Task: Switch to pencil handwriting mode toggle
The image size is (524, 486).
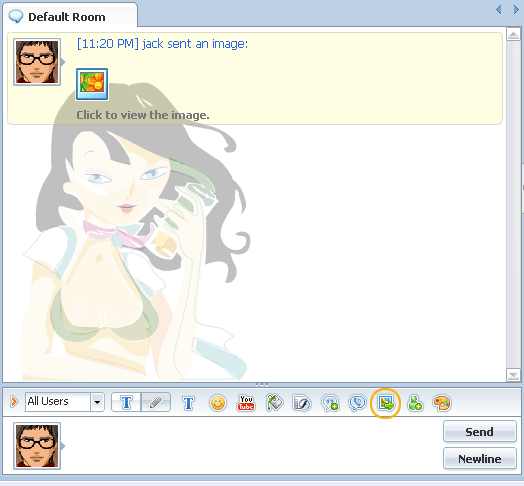Action: [156, 402]
